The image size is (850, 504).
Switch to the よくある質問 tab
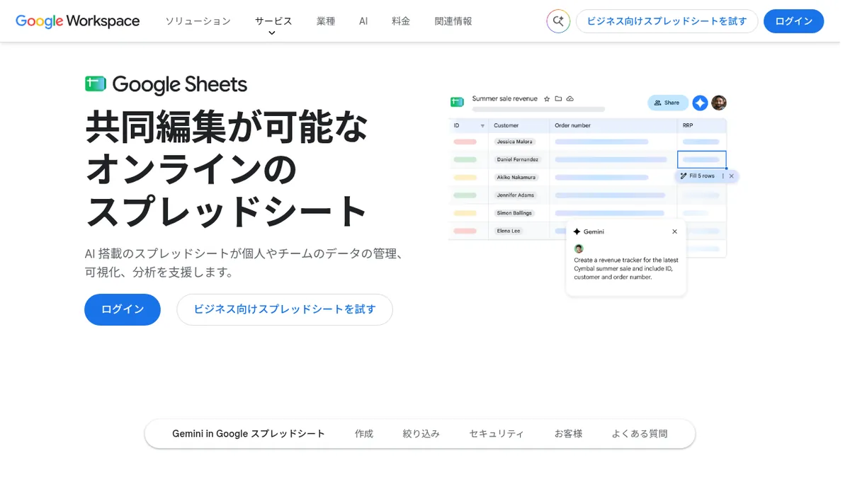[640, 434]
